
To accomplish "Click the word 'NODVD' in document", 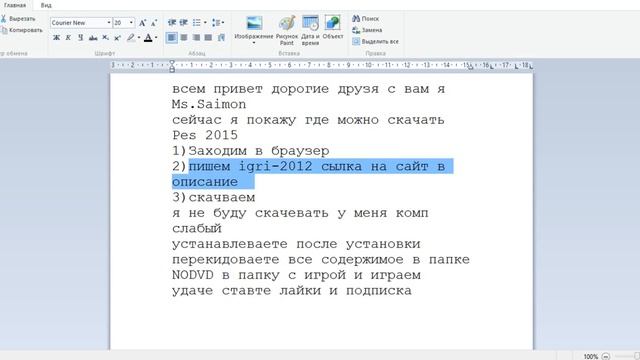I will click(x=193, y=275).
